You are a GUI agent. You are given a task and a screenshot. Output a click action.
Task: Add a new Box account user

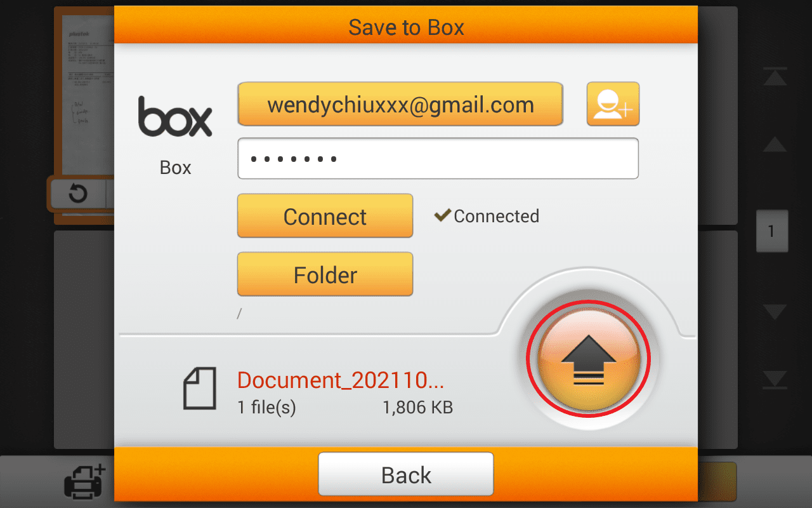point(613,104)
